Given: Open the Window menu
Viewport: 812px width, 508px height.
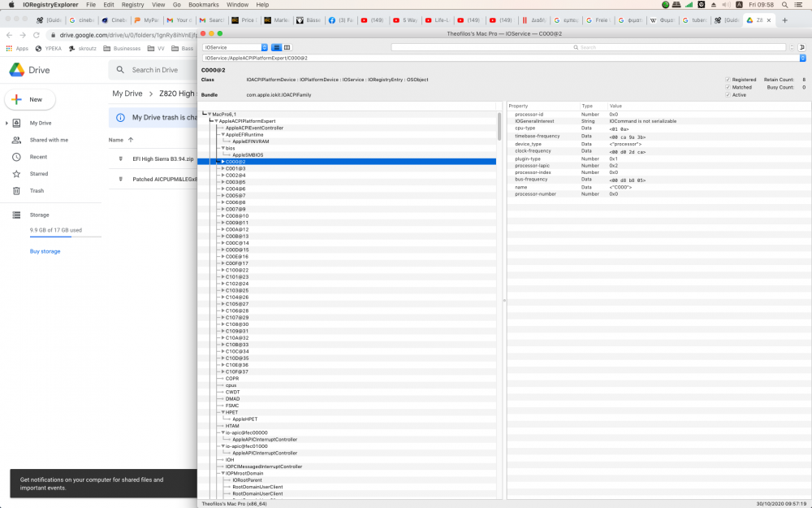Looking at the screenshot, I should point(238,5).
